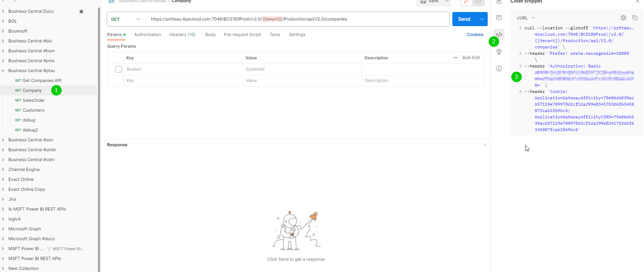Select the Business Central #vdm collection
This screenshot has width=644, height=272.
click(x=31, y=160)
